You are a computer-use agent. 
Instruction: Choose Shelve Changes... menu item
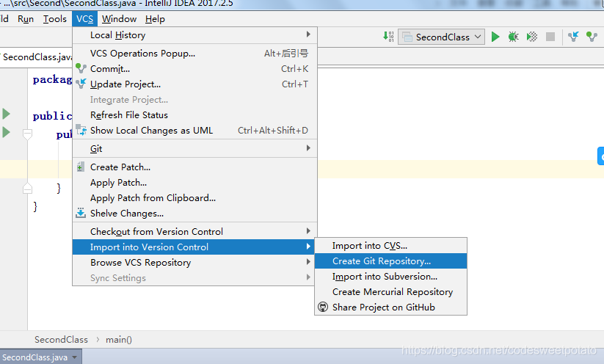click(194, 214)
